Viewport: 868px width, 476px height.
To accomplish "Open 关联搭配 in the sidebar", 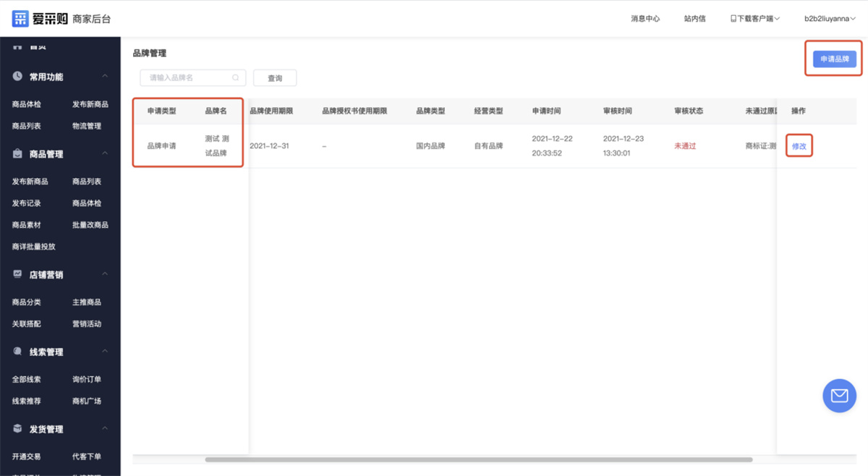I will coord(27,324).
